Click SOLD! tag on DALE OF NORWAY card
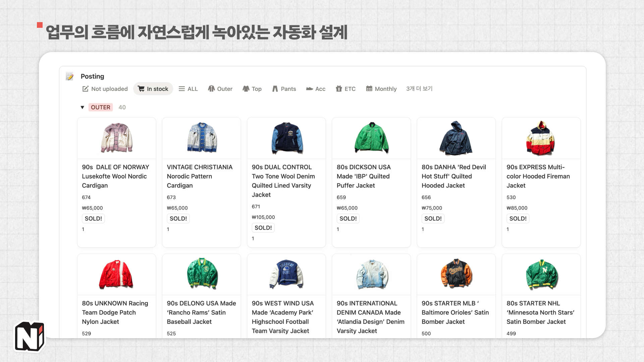 pyautogui.click(x=93, y=219)
